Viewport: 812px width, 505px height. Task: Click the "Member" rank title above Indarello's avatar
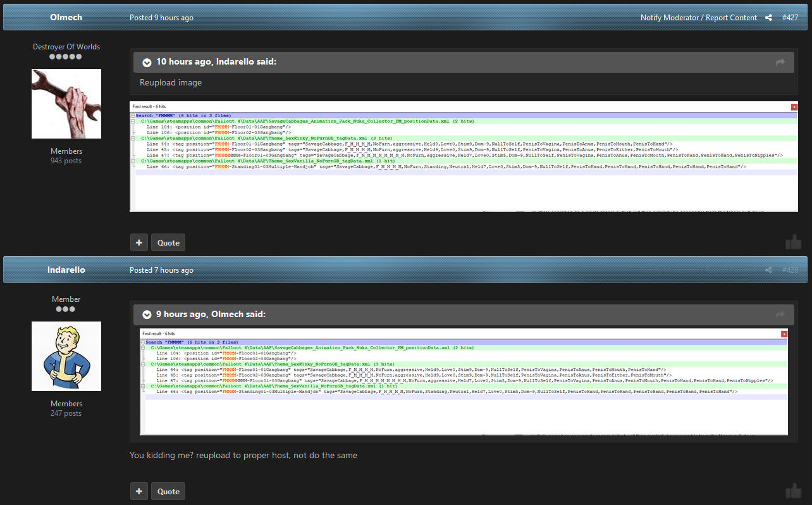pos(66,299)
